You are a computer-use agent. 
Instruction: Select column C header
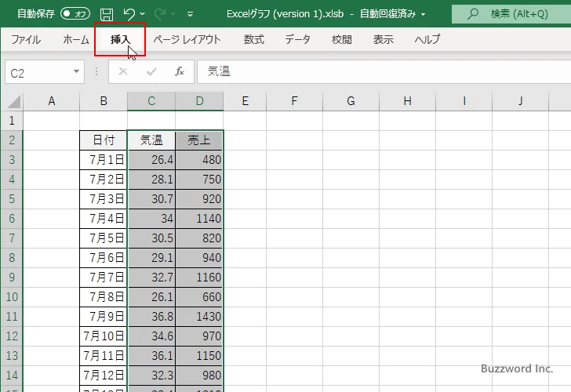click(x=151, y=101)
